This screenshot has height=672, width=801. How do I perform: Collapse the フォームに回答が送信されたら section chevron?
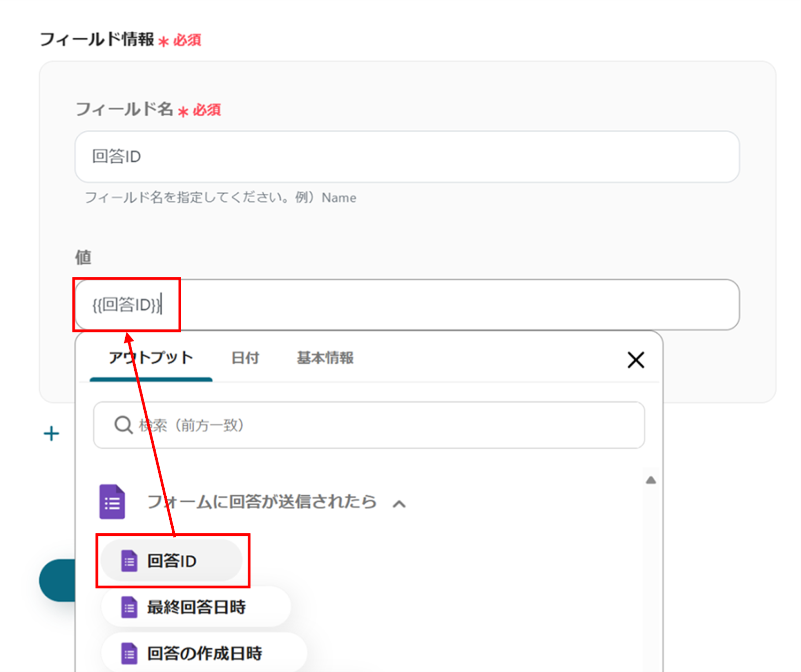tap(399, 504)
